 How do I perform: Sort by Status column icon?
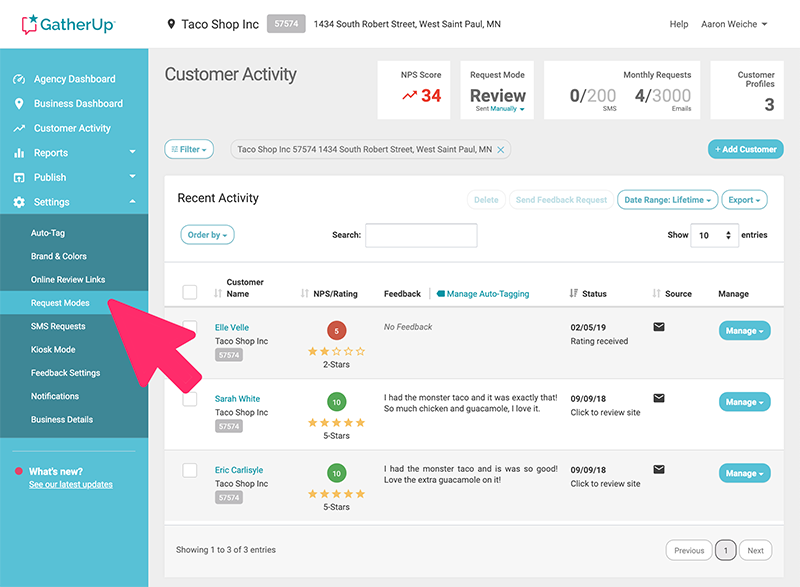[x=573, y=294]
